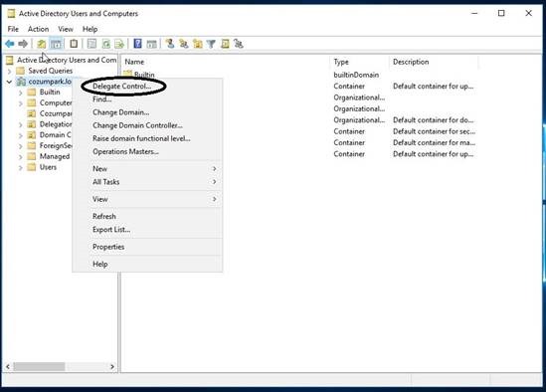Select the cozumpark domain in tree

pos(50,82)
